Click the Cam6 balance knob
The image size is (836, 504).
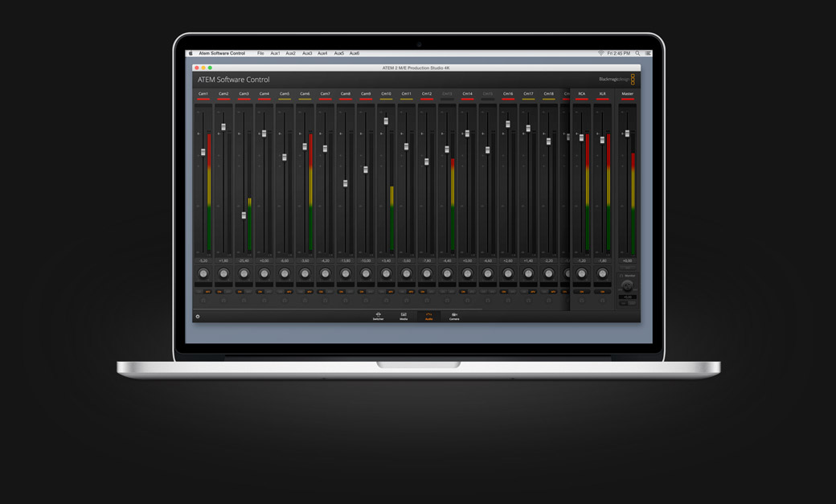tap(305, 274)
